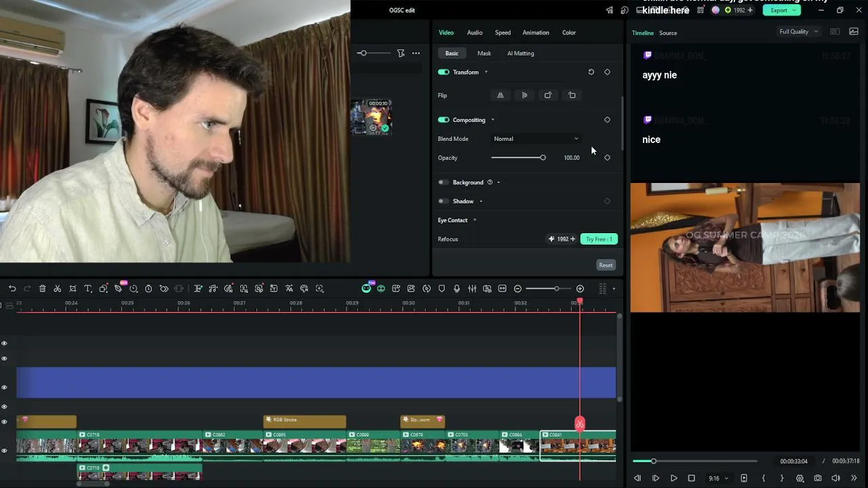
Task: Rotate clip 90 degrees clockwise
Action: click(548, 96)
